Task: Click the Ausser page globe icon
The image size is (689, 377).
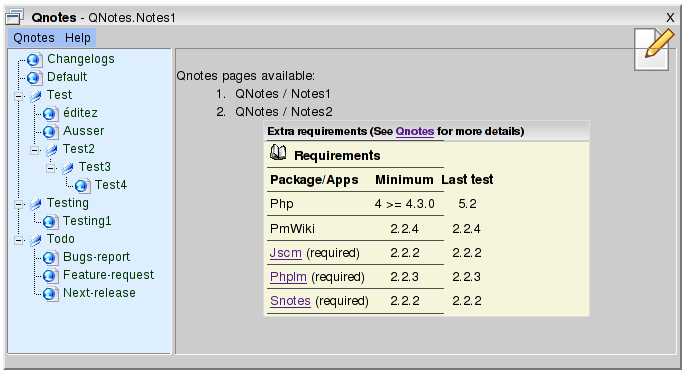Action: pyautogui.click(x=51, y=132)
